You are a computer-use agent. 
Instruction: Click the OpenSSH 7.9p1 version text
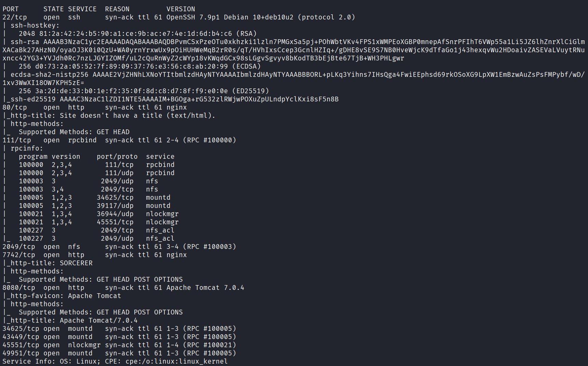[x=192, y=17]
